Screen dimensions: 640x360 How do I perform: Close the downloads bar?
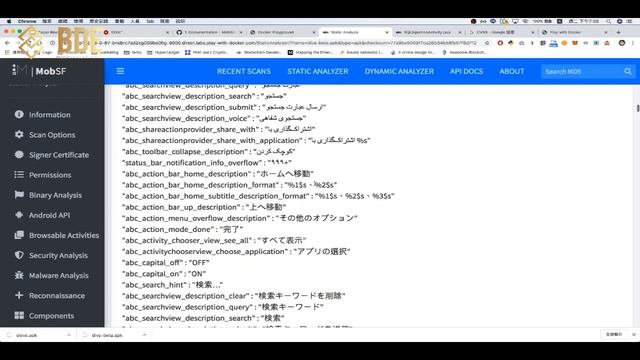(633, 334)
